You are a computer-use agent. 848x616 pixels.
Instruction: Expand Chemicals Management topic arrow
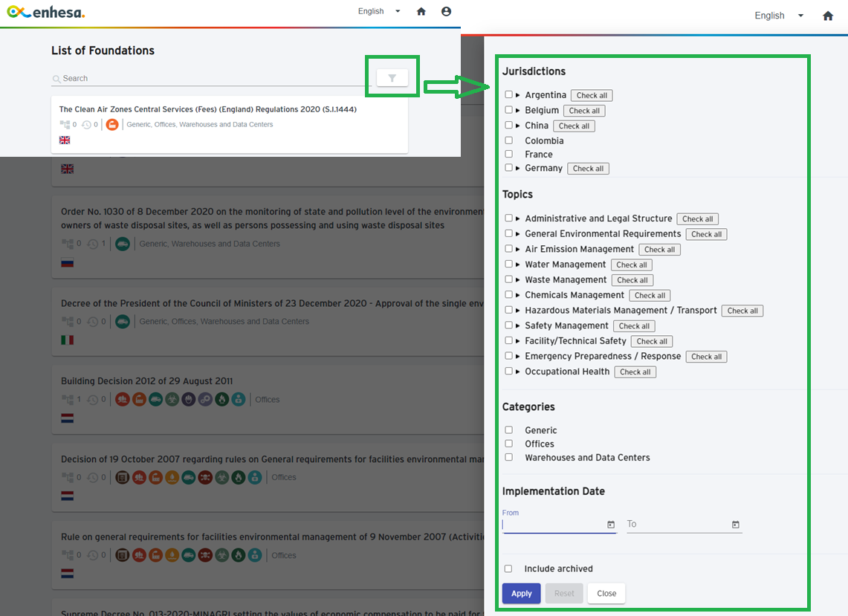(x=517, y=295)
